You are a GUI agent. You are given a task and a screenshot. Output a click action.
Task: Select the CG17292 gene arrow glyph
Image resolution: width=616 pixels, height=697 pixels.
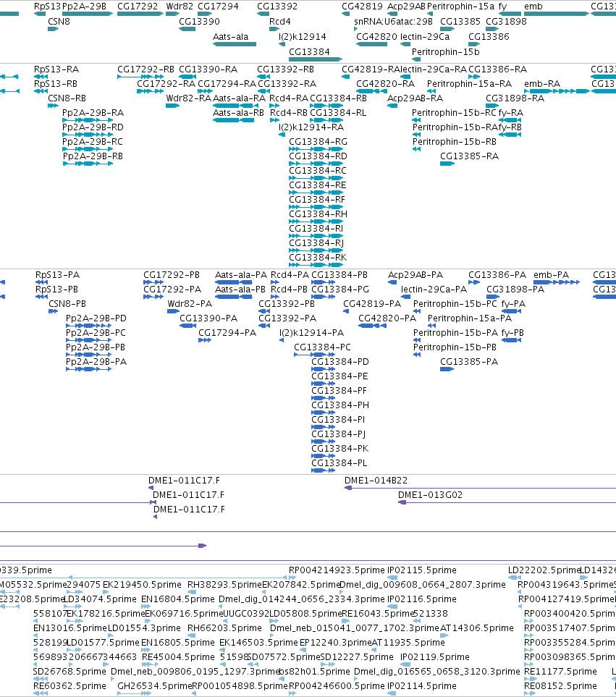click(x=140, y=14)
